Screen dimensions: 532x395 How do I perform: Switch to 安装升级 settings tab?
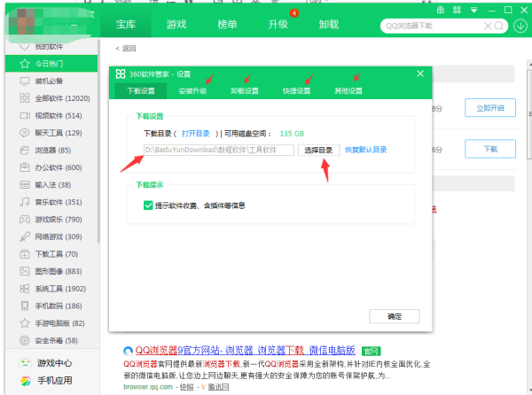tap(192, 90)
